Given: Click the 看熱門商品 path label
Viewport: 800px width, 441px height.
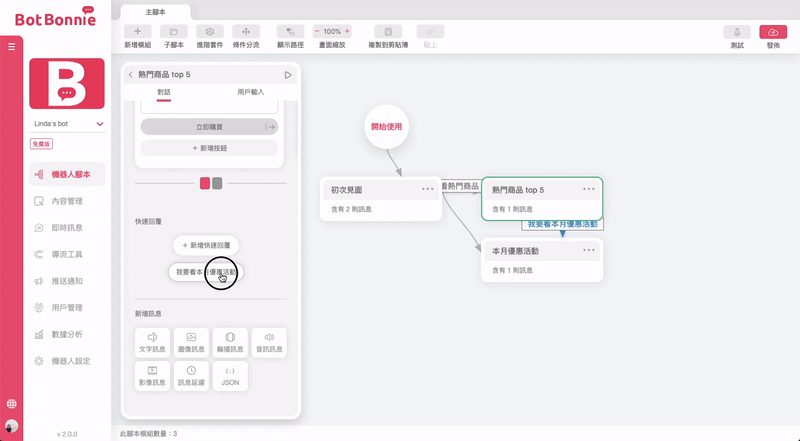Looking at the screenshot, I should (x=460, y=186).
